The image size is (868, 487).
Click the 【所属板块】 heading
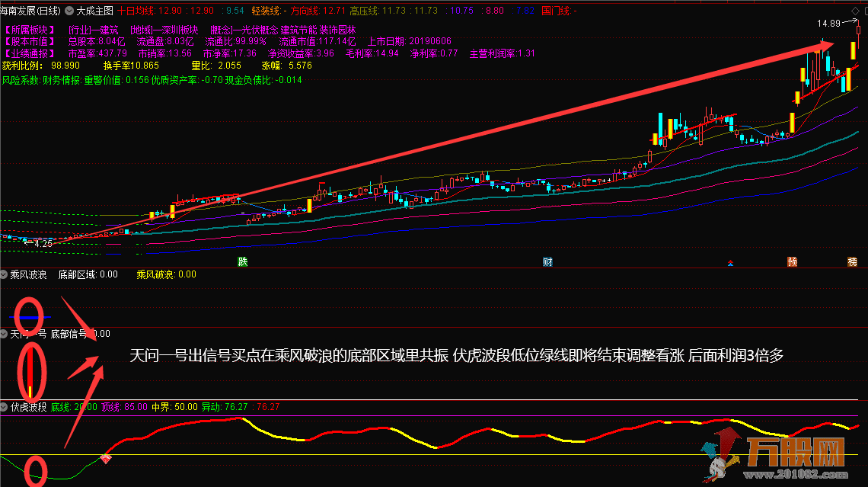(x=30, y=30)
